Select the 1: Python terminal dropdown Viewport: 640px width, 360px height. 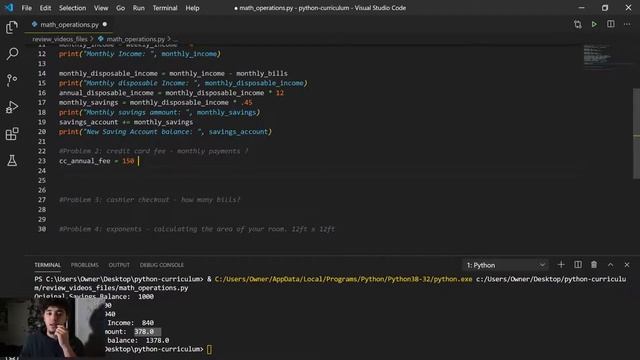506,265
